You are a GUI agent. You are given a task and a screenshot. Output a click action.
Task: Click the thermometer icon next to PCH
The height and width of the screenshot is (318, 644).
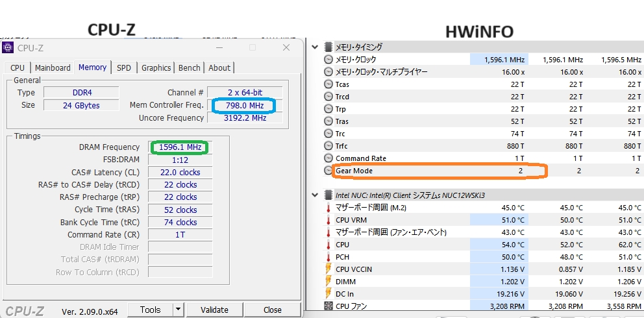[x=328, y=257]
